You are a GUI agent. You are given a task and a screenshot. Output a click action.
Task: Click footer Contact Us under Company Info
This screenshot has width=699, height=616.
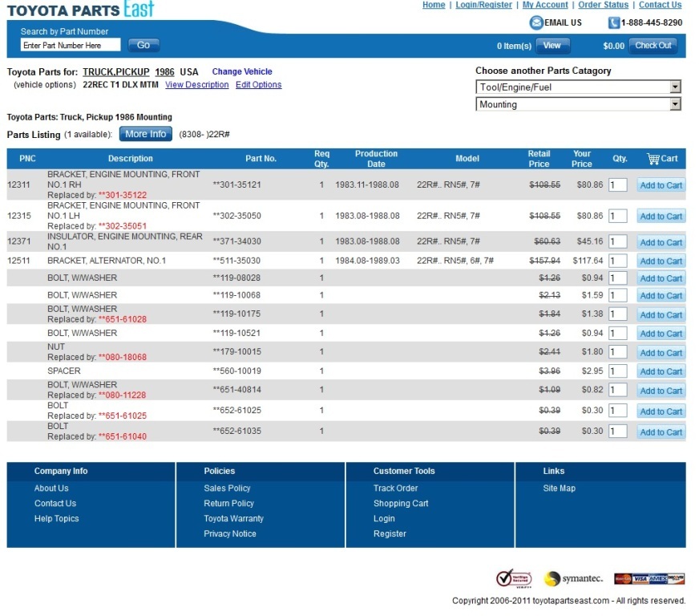(x=55, y=503)
